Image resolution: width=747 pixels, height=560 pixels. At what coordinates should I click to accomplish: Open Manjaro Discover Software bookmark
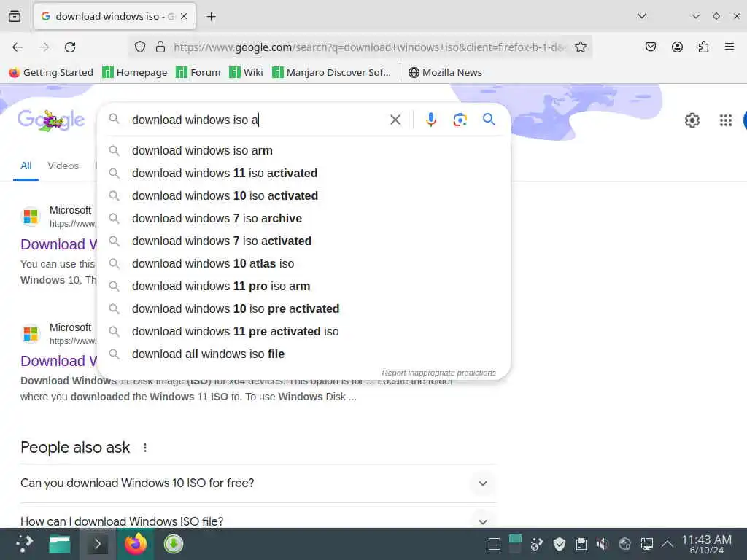pyautogui.click(x=331, y=72)
